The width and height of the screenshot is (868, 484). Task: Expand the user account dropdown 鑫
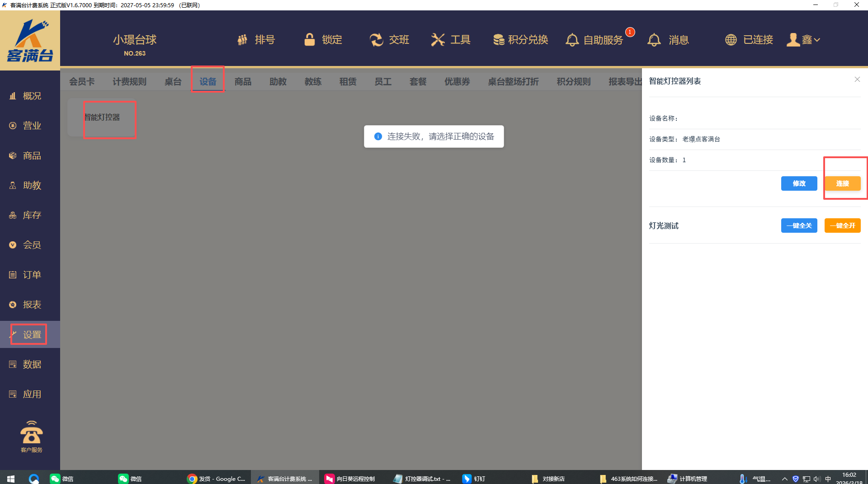coord(803,40)
